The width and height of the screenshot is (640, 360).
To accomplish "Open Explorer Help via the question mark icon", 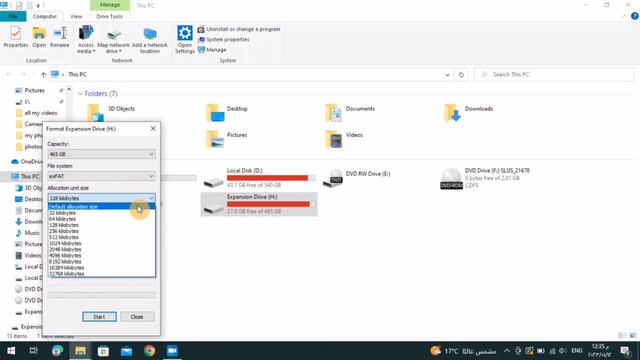I will [x=634, y=16].
